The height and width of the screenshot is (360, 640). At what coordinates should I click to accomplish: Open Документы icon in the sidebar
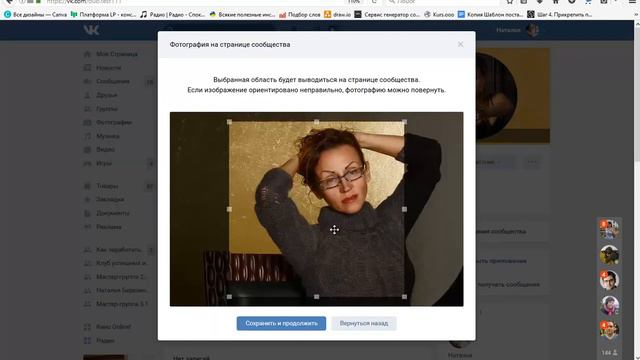coord(87,213)
